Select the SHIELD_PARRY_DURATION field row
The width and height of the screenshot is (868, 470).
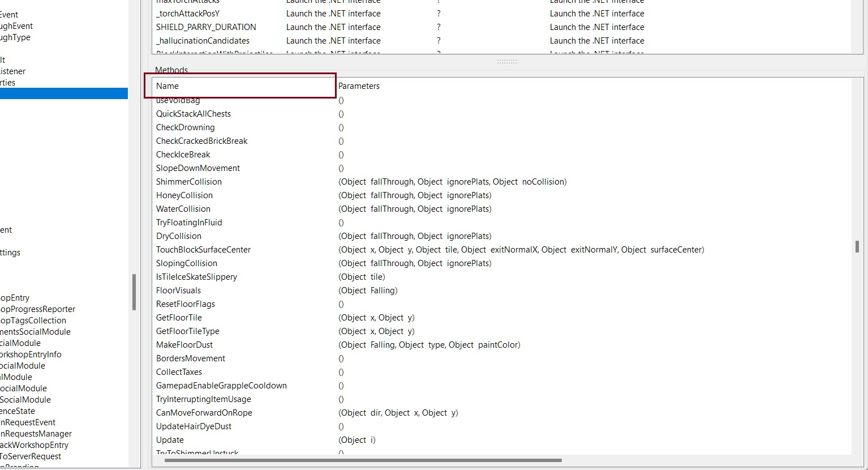pos(206,27)
